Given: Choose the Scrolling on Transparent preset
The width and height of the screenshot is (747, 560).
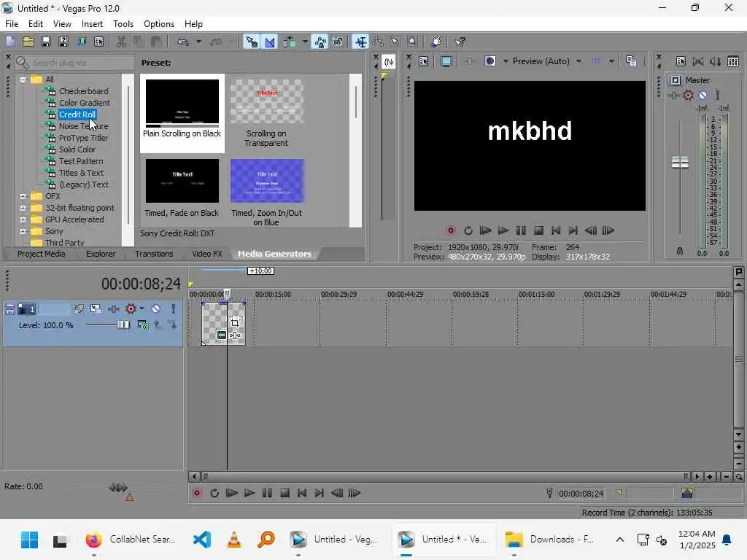Looking at the screenshot, I should pyautogui.click(x=266, y=113).
